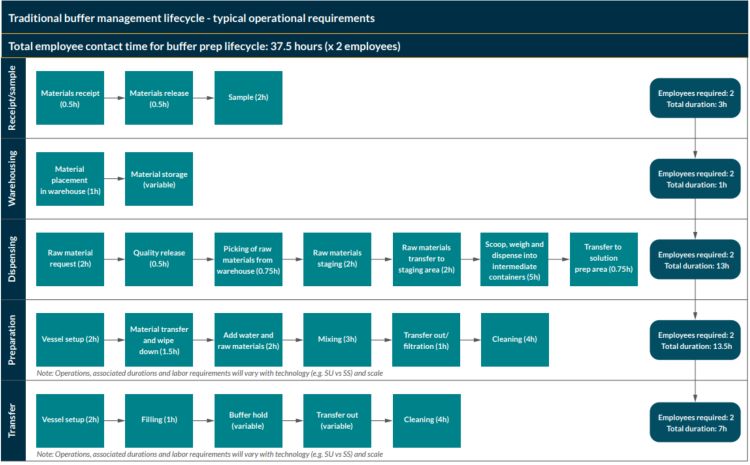
Task: Click Material transfer and wipe down box
Action: (x=159, y=340)
